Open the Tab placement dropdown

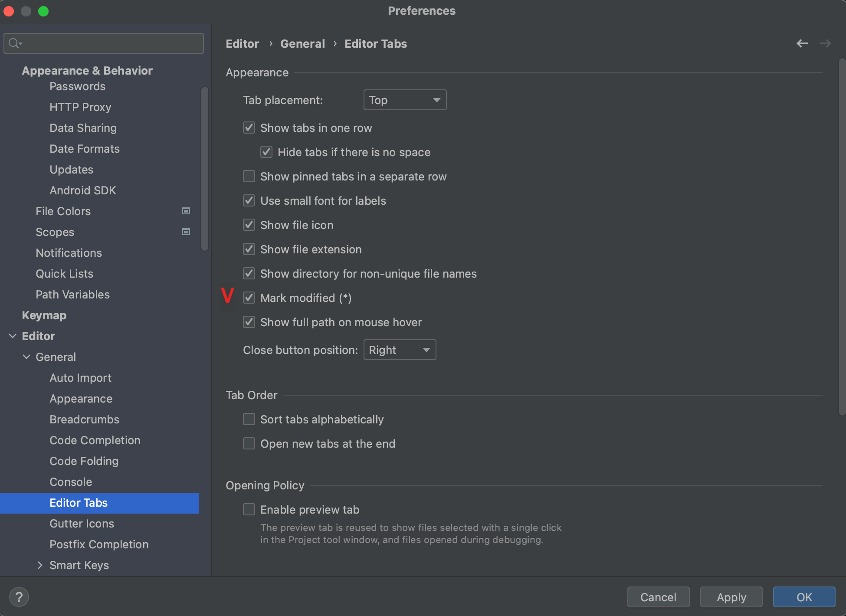tap(404, 100)
